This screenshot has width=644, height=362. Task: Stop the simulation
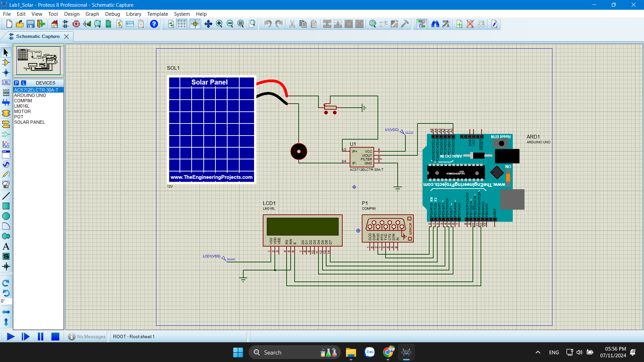point(55,337)
